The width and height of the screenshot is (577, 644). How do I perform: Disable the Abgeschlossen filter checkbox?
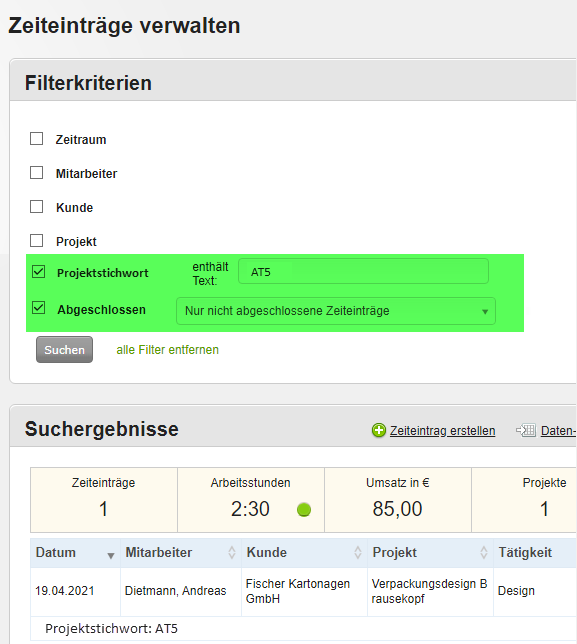coord(39,308)
